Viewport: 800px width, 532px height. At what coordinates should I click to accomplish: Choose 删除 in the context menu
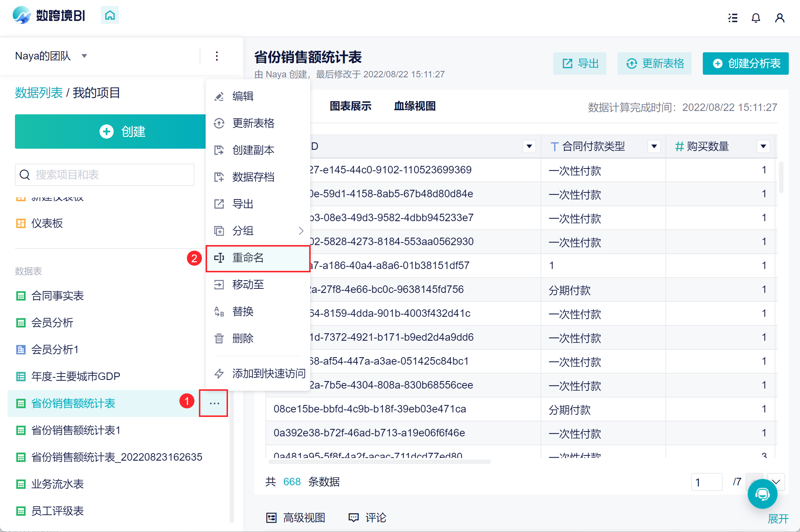click(x=243, y=338)
